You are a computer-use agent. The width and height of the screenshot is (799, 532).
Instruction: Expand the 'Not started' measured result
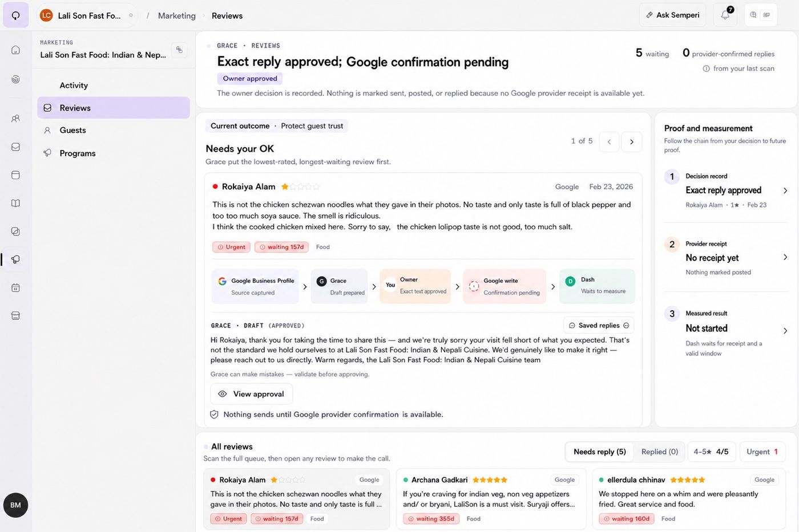click(785, 331)
